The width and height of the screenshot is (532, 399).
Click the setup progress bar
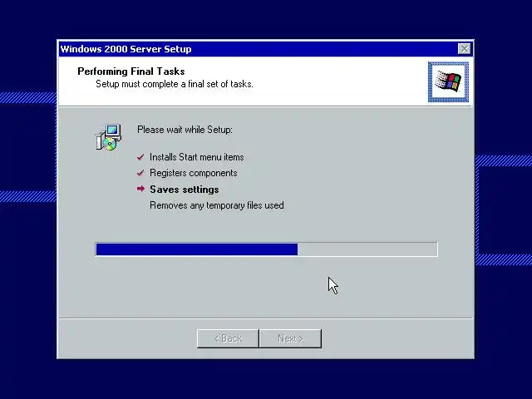pyautogui.click(x=266, y=249)
